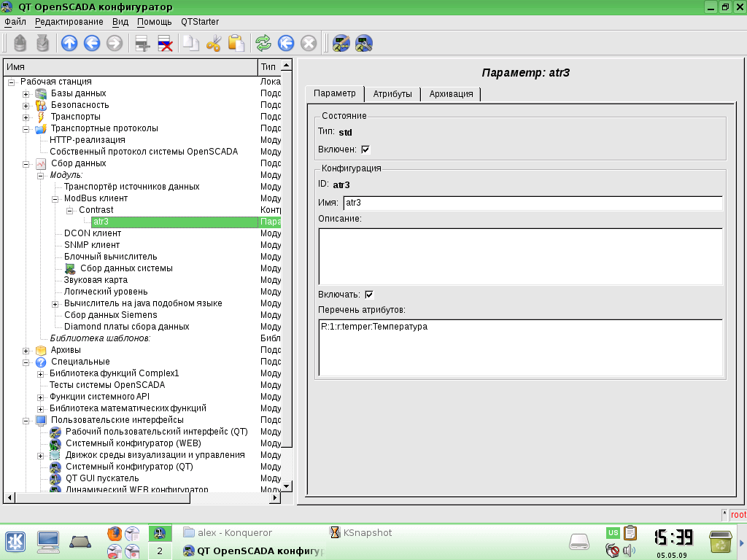Collapse the 'Сбор данных' tree node
The image size is (747, 560).
26,164
